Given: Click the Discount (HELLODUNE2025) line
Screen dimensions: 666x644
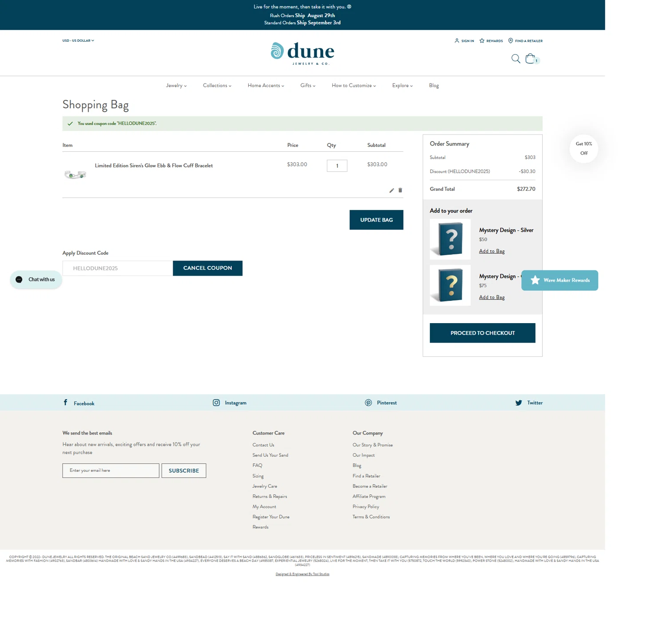Looking at the screenshot, I should [x=482, y=171].
